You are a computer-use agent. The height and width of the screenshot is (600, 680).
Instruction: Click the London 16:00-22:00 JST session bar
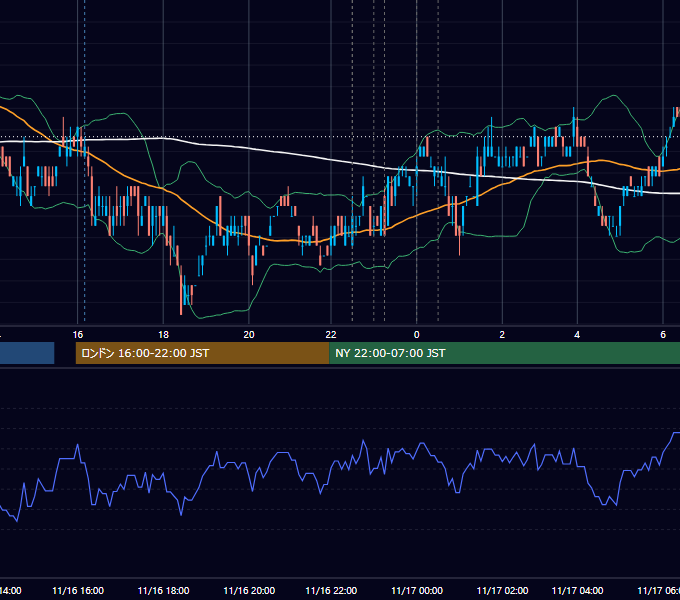click(x=203, y=353)
